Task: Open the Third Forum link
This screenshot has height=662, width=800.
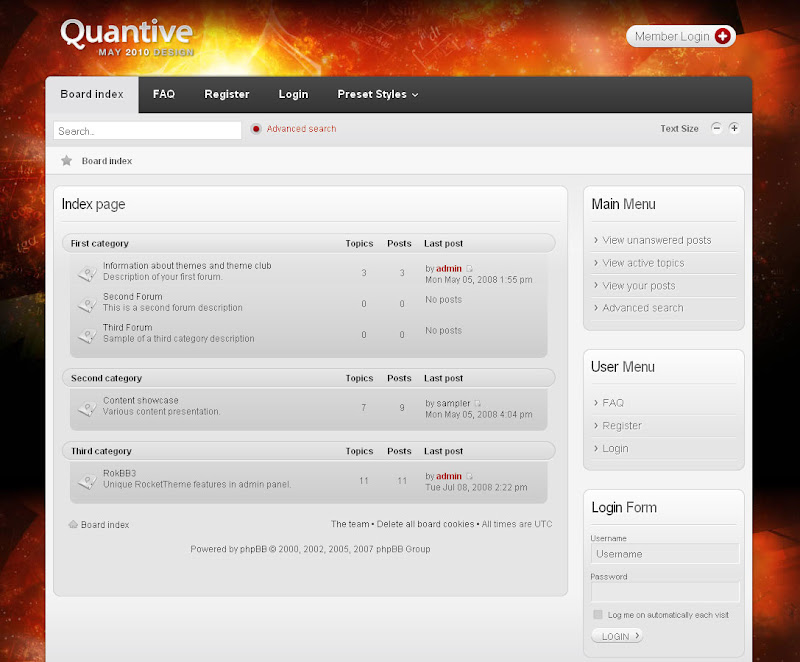Action: 128,327
